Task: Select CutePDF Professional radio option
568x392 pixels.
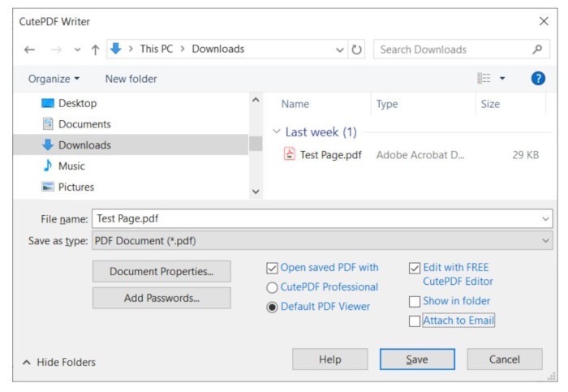Action: point(272,287)
